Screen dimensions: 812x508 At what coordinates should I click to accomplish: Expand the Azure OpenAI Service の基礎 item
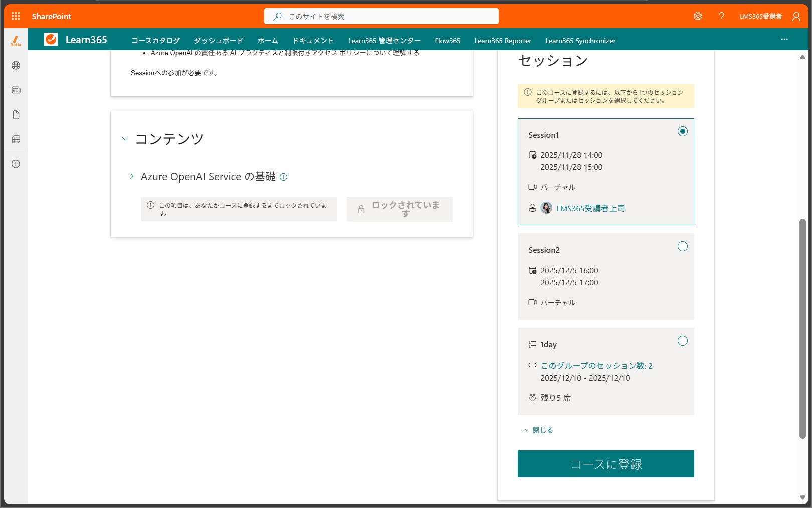point(132,176)
